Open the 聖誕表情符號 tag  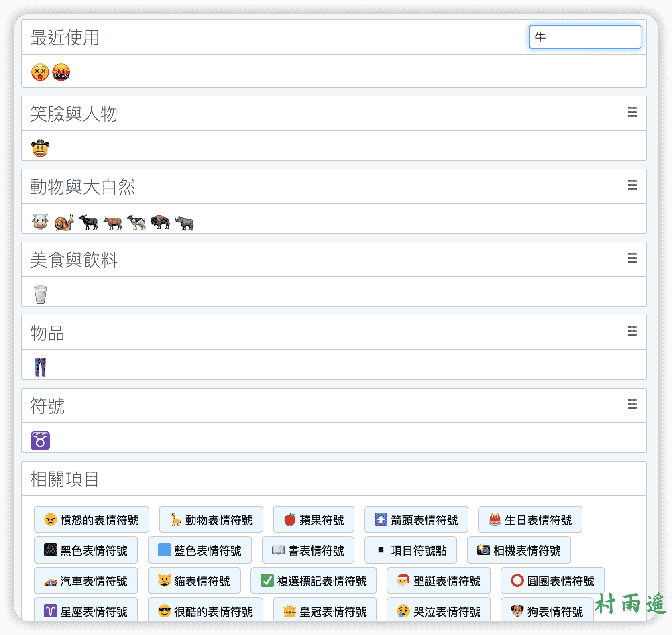coord(438,581)
